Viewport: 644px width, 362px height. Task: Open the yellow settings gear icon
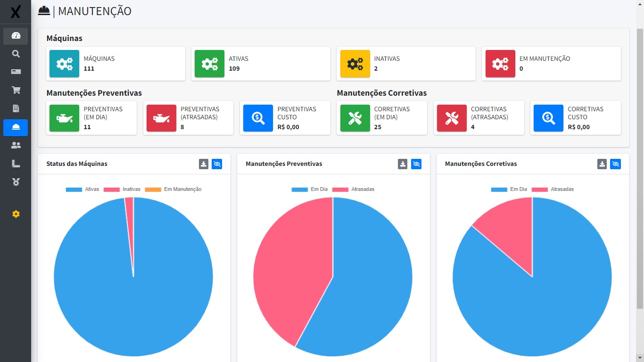pos(16,214)
